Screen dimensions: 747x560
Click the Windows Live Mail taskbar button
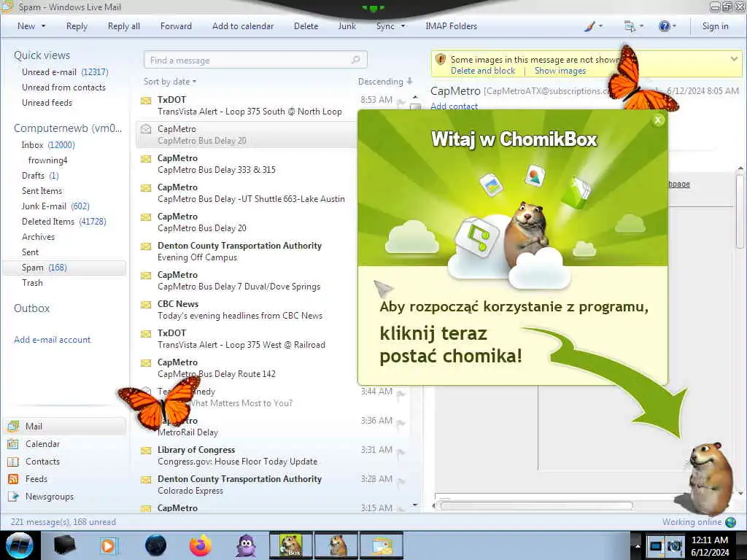point(382,545)
